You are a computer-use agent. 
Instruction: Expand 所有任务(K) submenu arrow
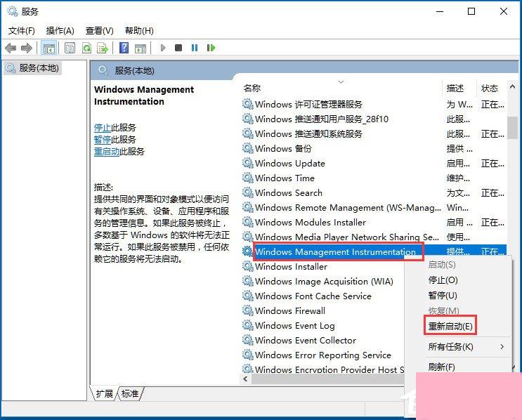click(x=502, y=347)
